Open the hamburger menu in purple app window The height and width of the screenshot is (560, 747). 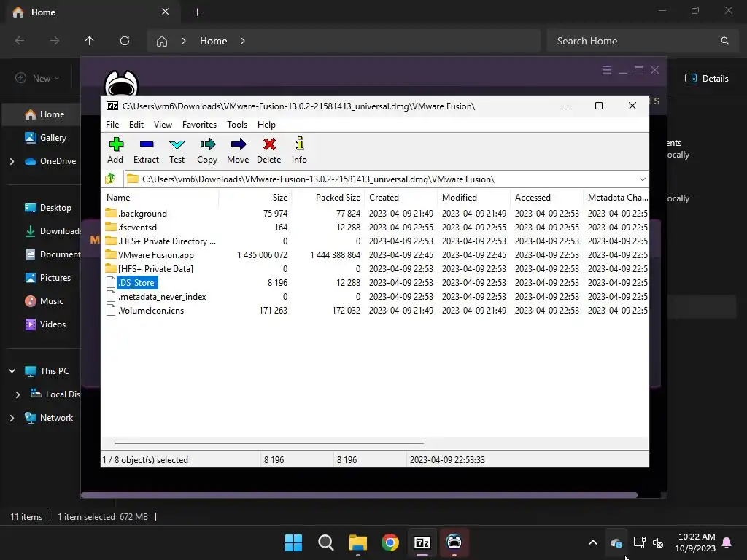pyautogui.click(x=606, y=71)
